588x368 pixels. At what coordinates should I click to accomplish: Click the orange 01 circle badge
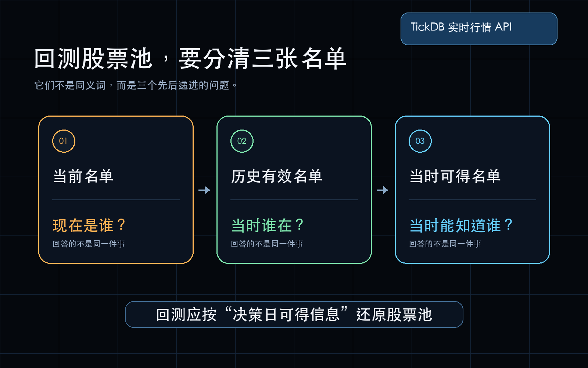pyautogui.click(x=64, y=141)
